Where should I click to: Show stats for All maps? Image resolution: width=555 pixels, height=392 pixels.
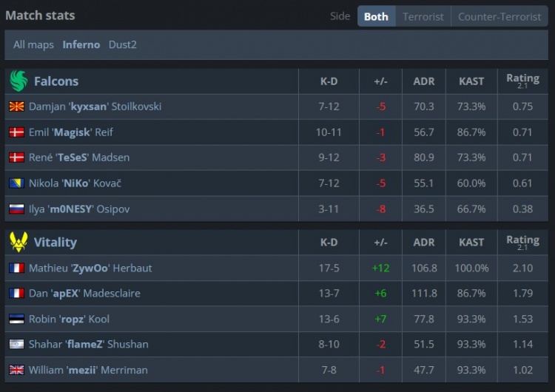pos(33,44)
